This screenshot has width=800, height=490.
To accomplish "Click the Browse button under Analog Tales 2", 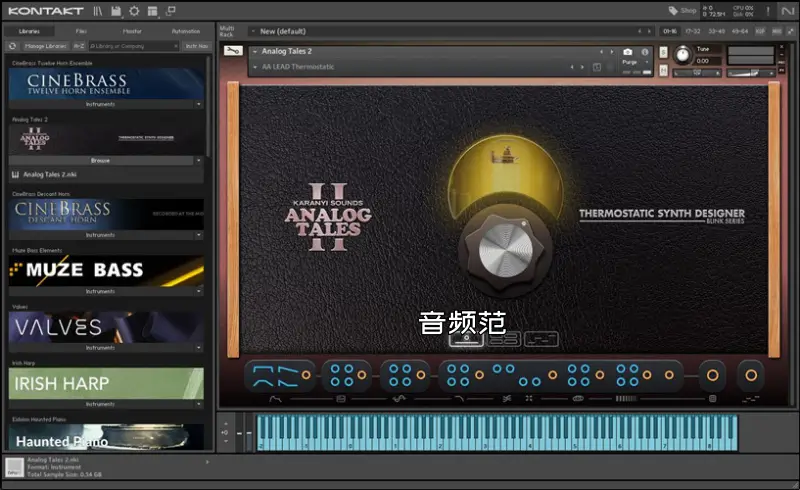I will (101, 160).
